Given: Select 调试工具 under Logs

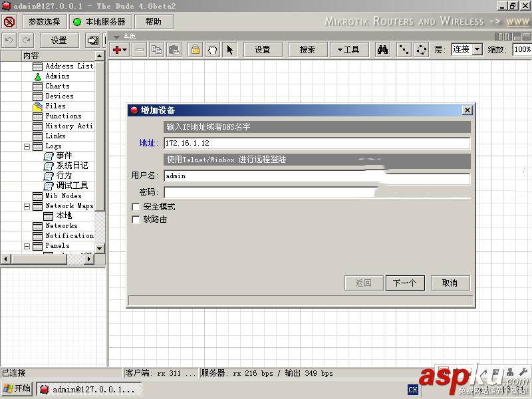Looking at the screenshot, I should (x=72, y=186).
